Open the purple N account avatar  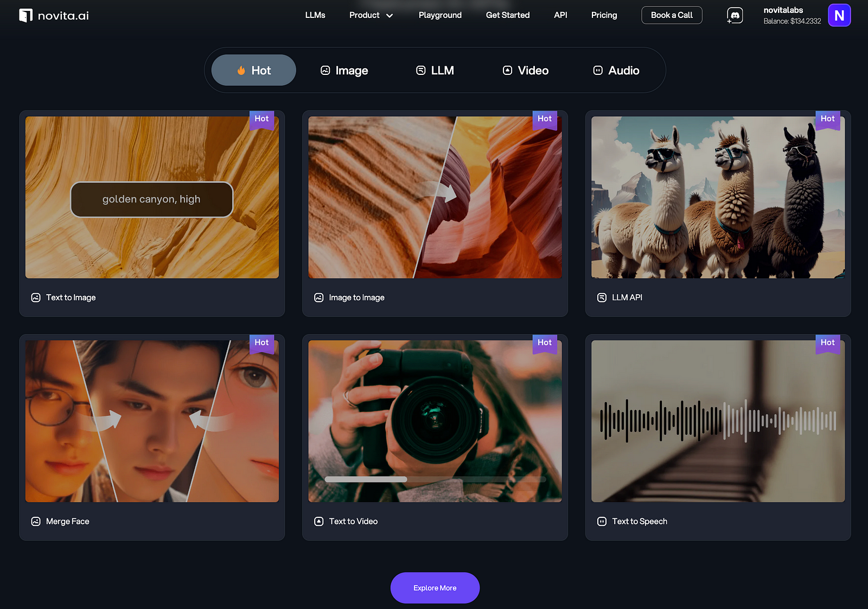(x=839, y=15)
